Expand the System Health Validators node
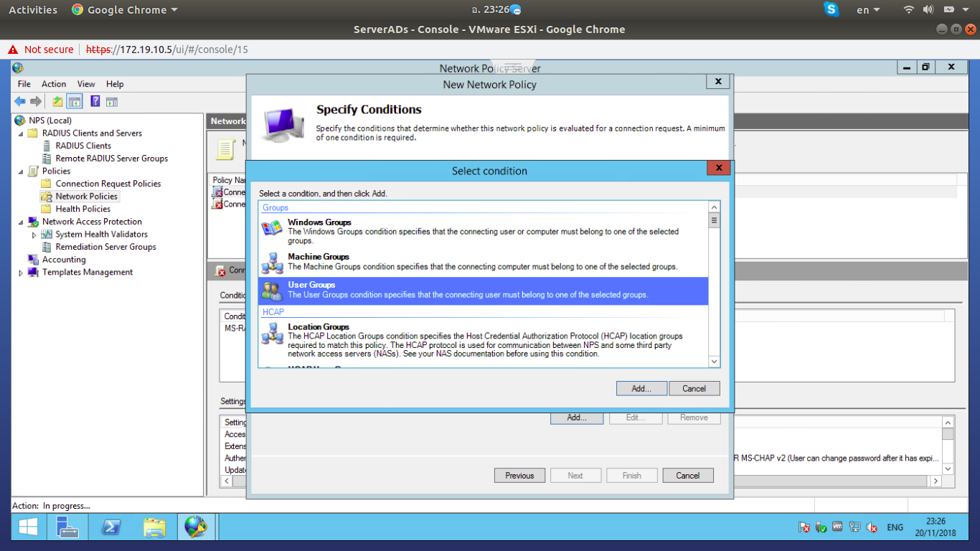980x551 pixels. coord(34,235)
